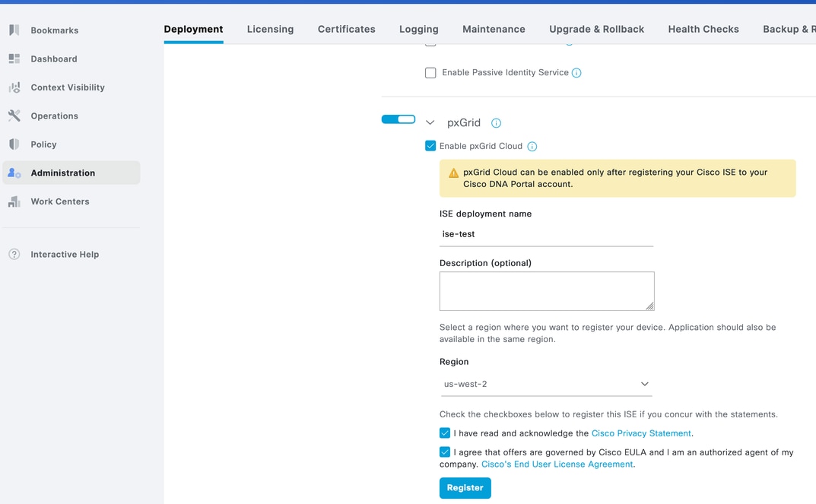Click the Administration user-gear icon
This screenshot has width=816, height=504.
(14, 173)
